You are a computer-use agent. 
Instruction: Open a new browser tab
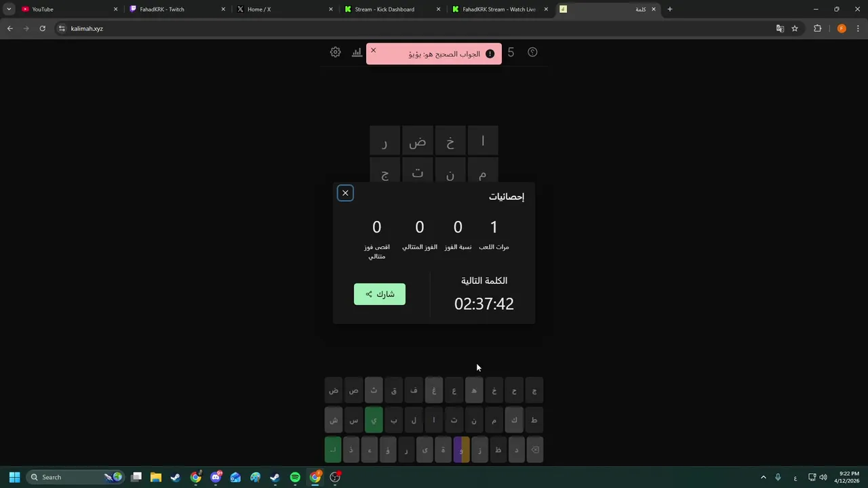pyautogui.click(x=670, y=9)
